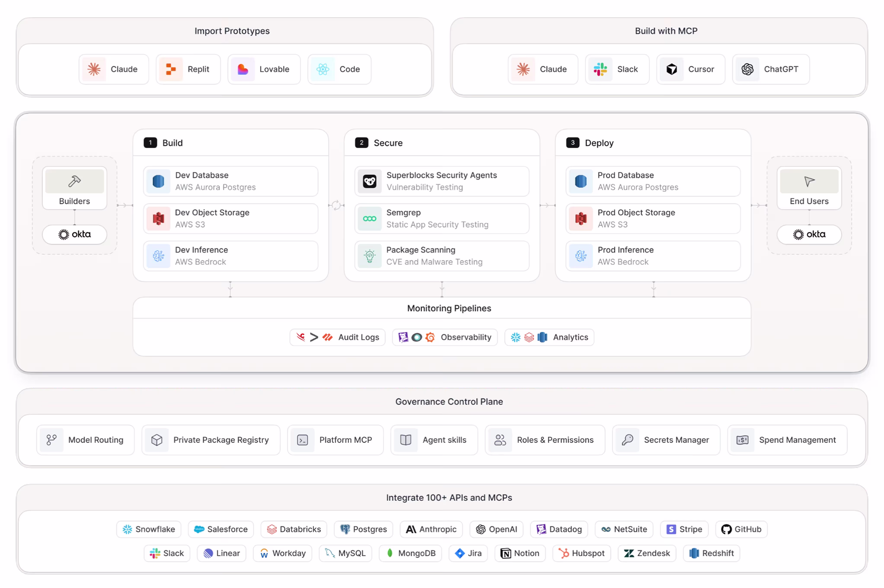The width and height of the screenshot is (884, 588).
Task: Open the Jira integration chip
Action: pyautogui.click(x=468, y=553)
